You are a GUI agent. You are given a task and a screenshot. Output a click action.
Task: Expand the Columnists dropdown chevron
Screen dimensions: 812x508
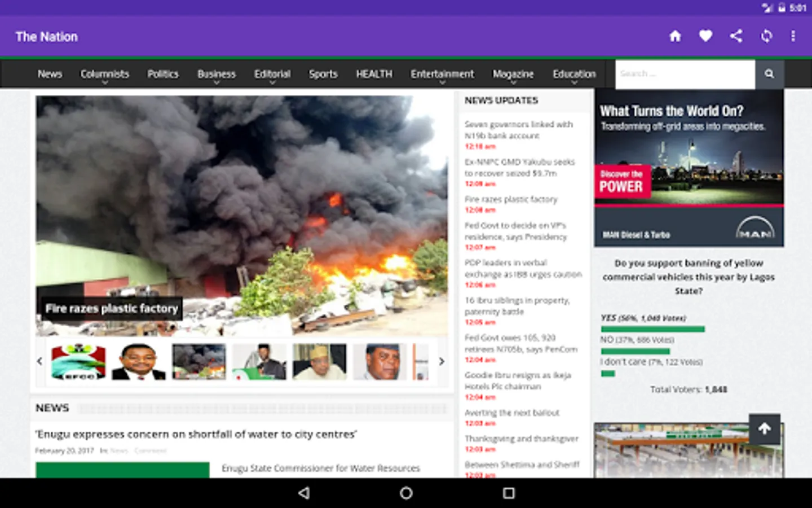105,81
